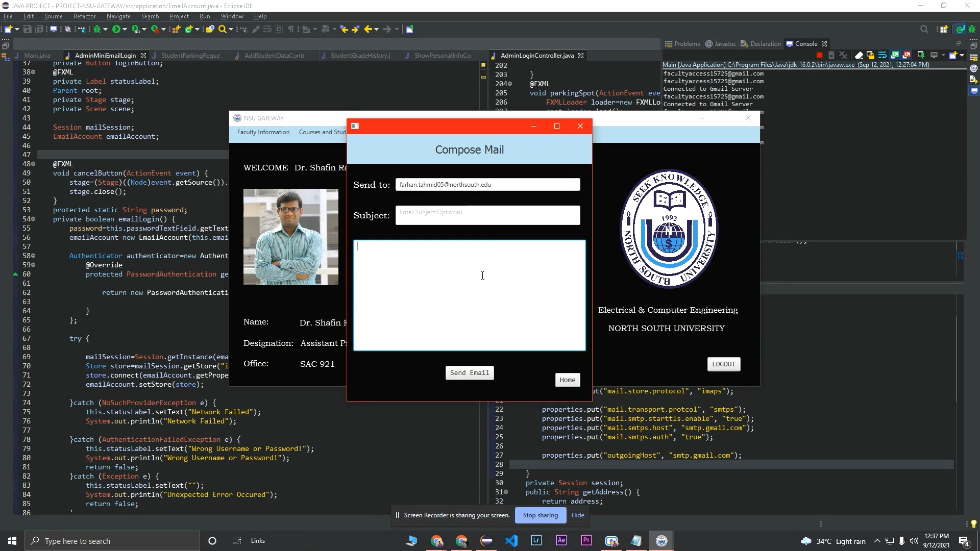Terminate the running program in Console

pos(820,55)
